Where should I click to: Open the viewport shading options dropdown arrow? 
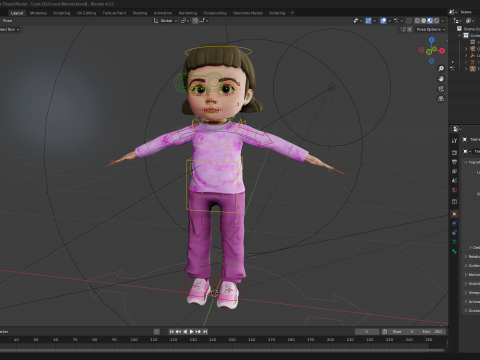coord(443,21)
